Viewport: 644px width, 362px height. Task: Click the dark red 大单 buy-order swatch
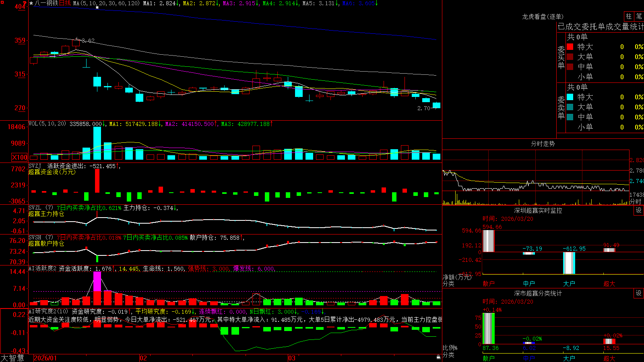[x=570, y=57]
